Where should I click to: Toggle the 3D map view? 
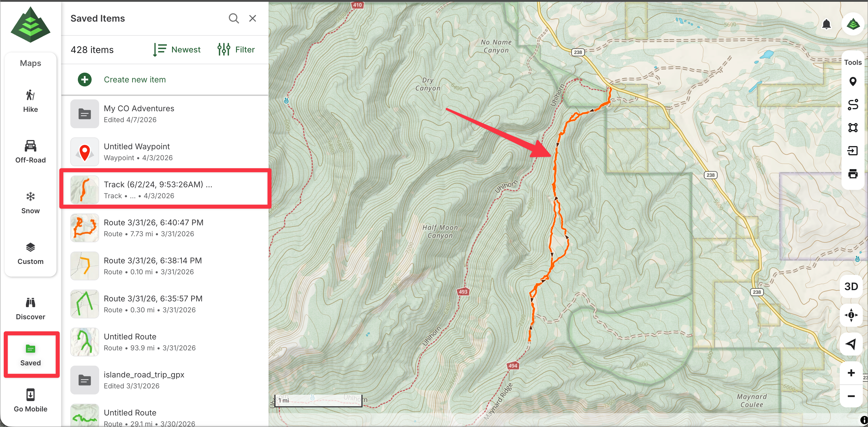pyautogui.click(x=851, y=286)
